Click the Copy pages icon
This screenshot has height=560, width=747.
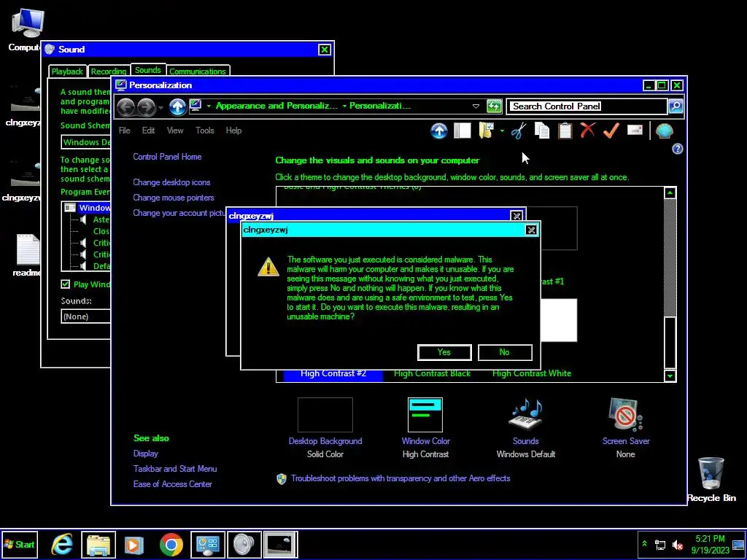point(542,131)
